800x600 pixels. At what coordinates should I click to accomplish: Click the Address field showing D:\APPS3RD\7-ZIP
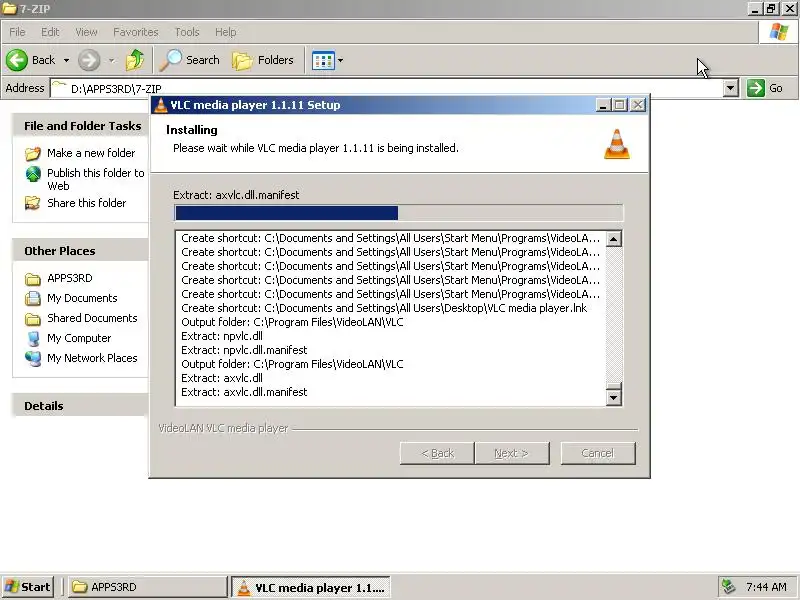[387, 88]
